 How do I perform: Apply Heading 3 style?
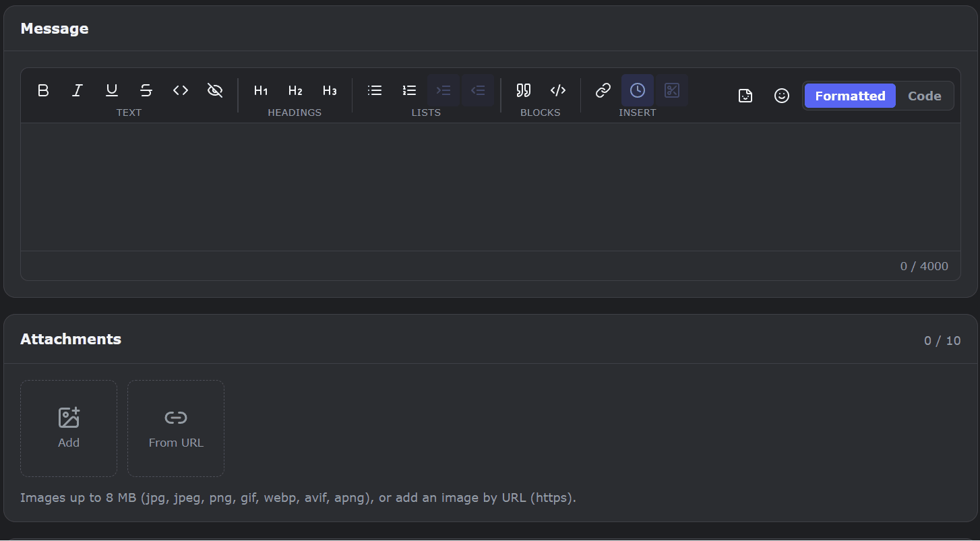(x=330, y=90)
